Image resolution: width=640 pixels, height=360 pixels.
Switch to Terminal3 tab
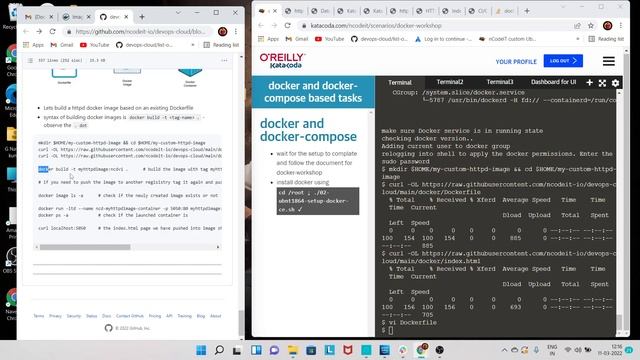[x=500, y=82]
